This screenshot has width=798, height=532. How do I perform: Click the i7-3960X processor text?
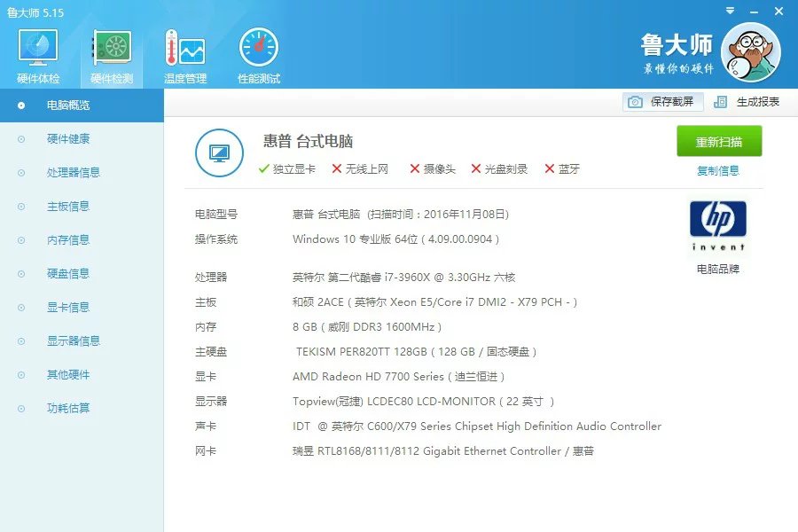coord(403,277)
